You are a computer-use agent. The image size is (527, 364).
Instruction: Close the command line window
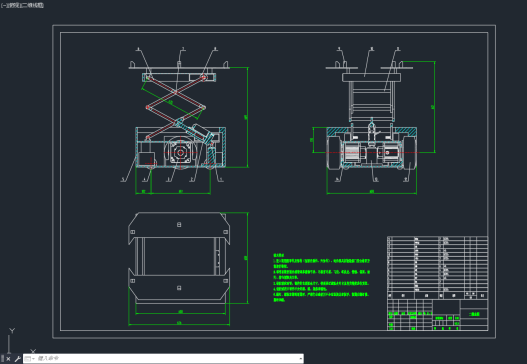[8, 359]
